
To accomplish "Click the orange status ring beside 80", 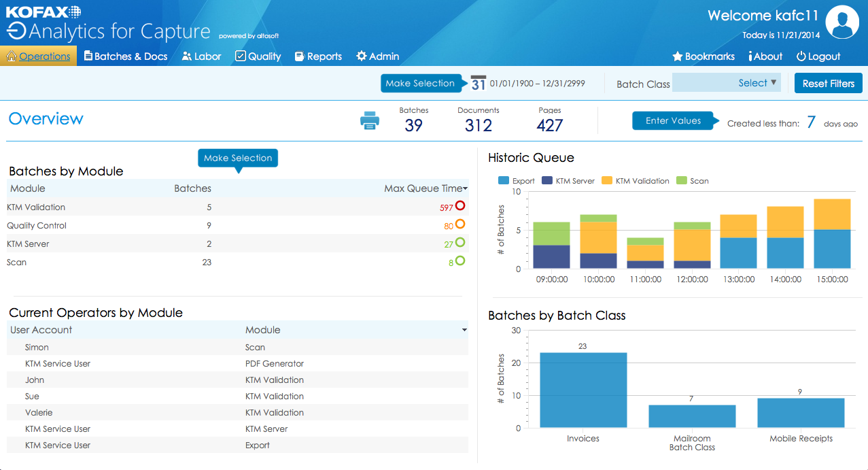I will click(460, 224).
